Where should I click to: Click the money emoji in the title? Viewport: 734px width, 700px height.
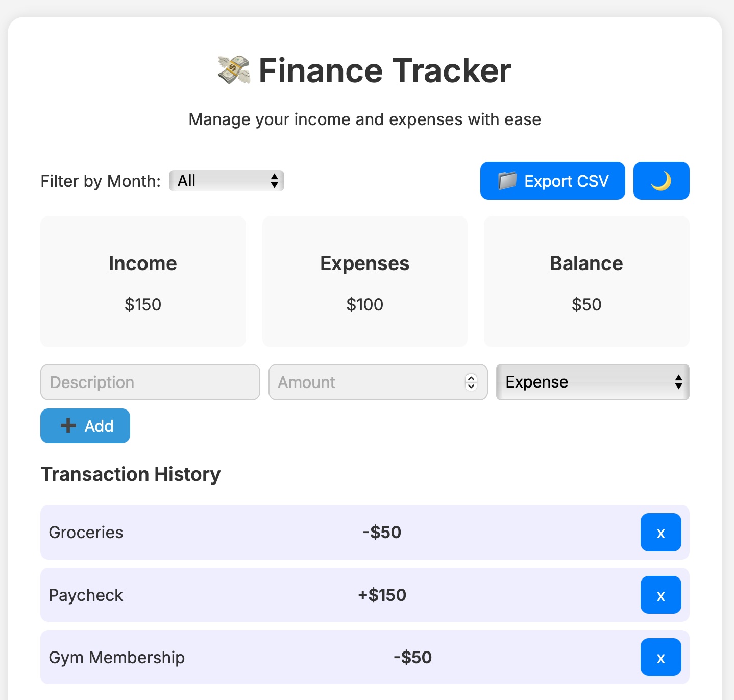(x=234, y=70)
